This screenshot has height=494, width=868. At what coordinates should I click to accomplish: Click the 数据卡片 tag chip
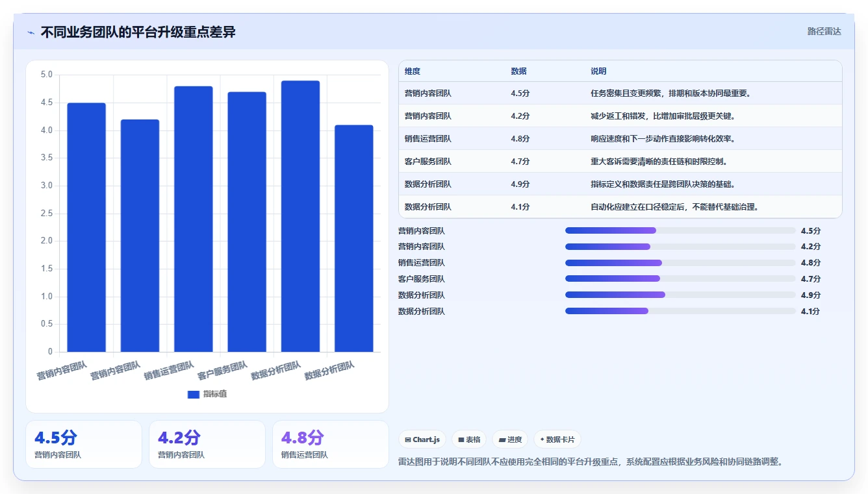point(557,439)
